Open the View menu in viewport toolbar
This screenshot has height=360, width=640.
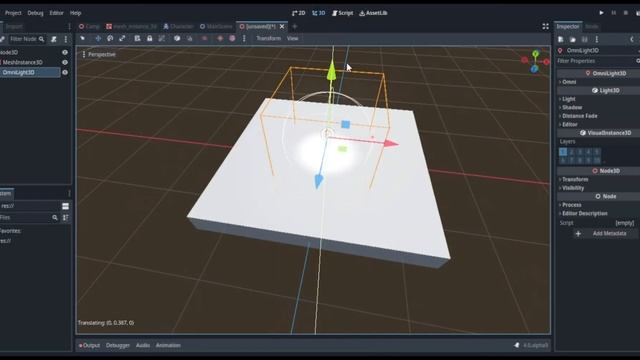[x=293, y=38]
